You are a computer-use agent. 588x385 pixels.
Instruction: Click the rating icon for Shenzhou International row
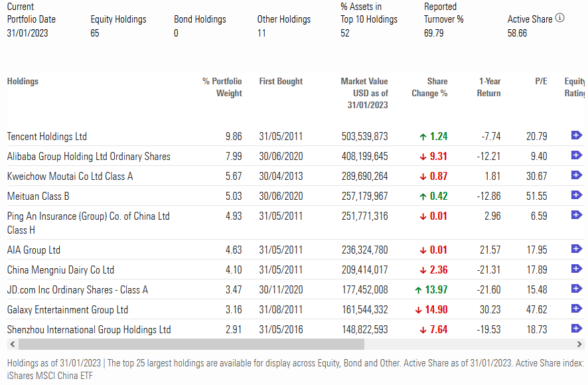pyautogui.click(x=576, y=329)
